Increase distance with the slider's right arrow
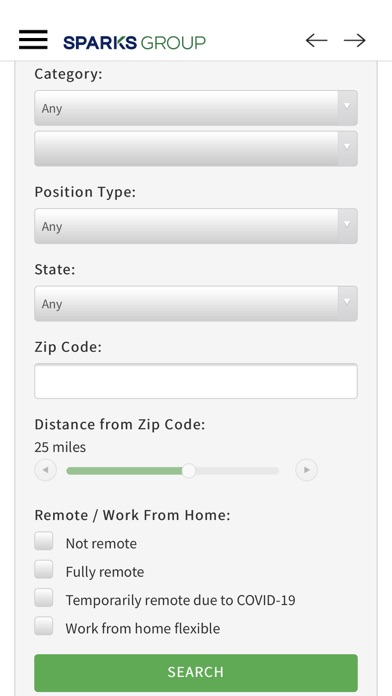Screen dimensions: 392x696 pos(307,470)
